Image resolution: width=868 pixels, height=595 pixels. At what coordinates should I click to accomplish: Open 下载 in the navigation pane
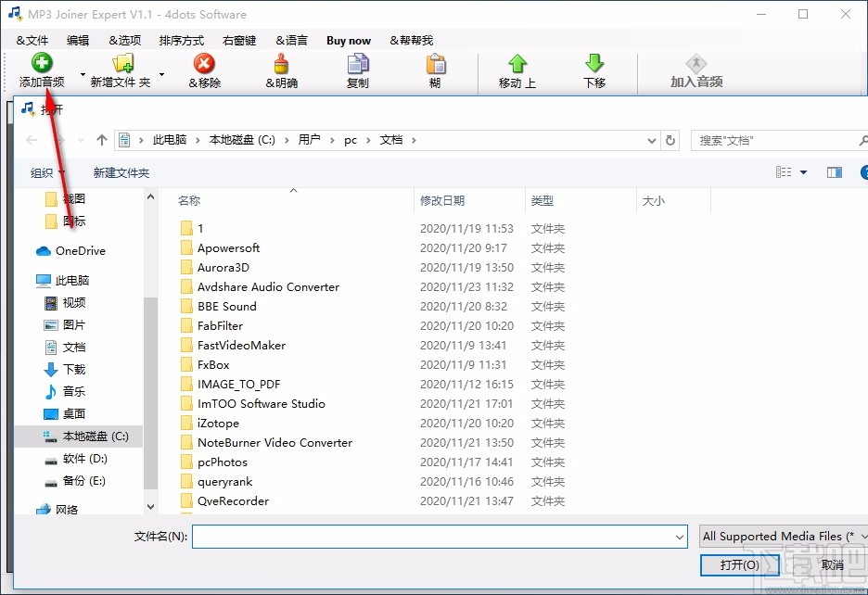(x=65, y=369)
